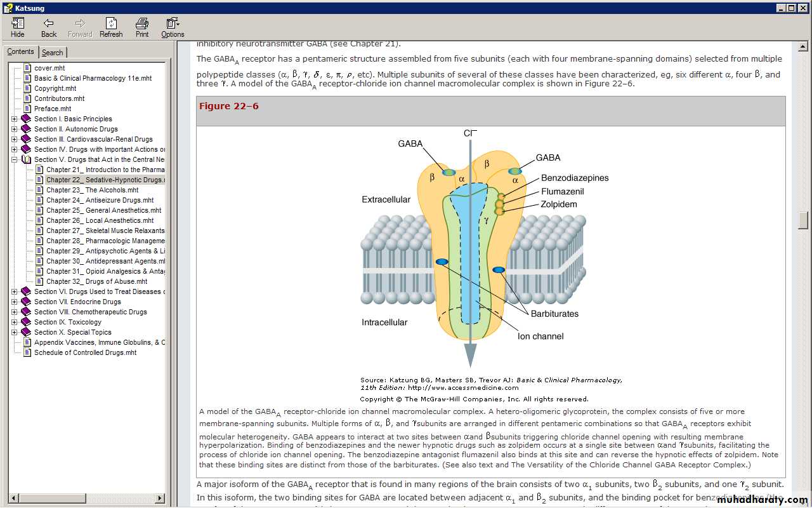Click the purple book icon for Section I
This screenshot has width=812, height=508.
click(x=26, y=119)
